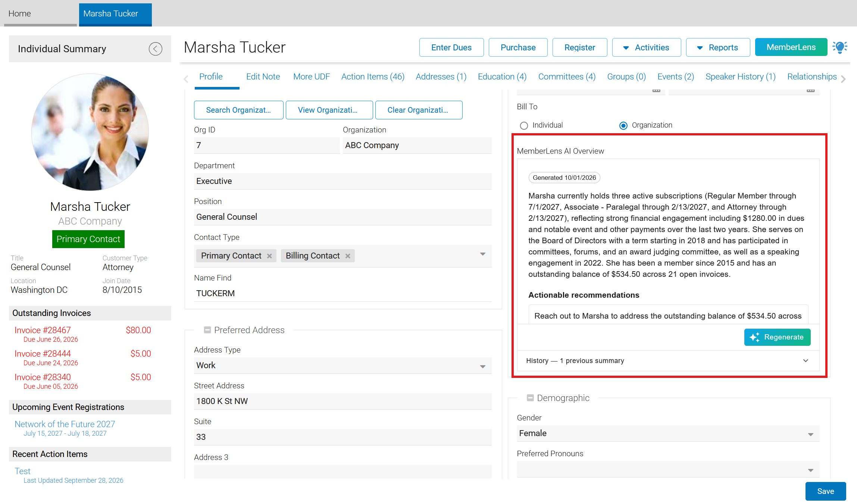Open the Events (2) tab
Screen dimensions: 857x504
coord(675,76)
